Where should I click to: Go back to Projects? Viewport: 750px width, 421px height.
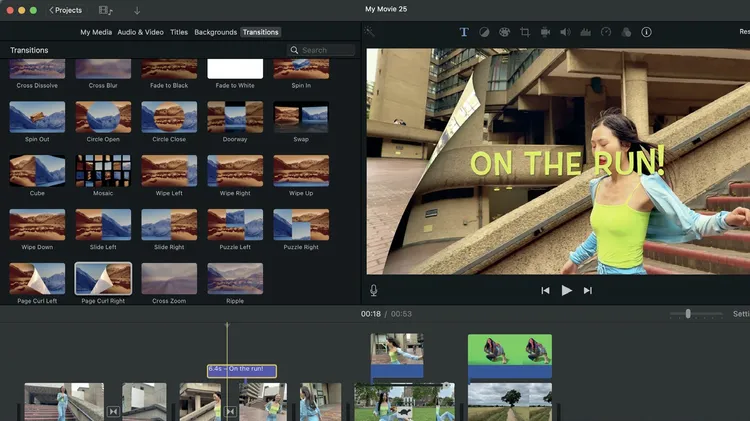[66, 10]
